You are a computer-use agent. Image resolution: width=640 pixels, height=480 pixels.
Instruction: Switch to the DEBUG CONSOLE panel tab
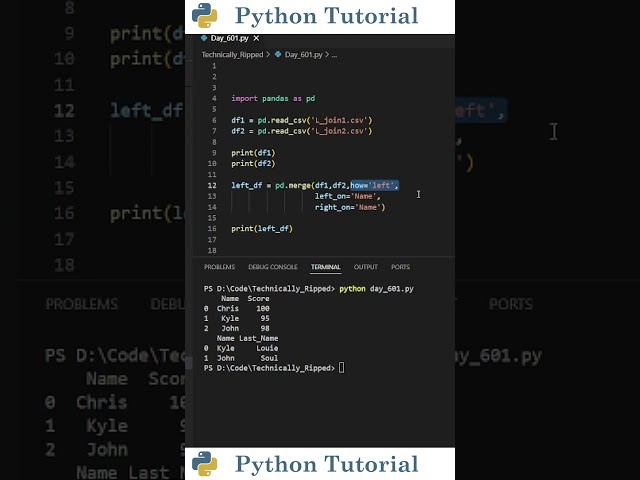(273, 267)
